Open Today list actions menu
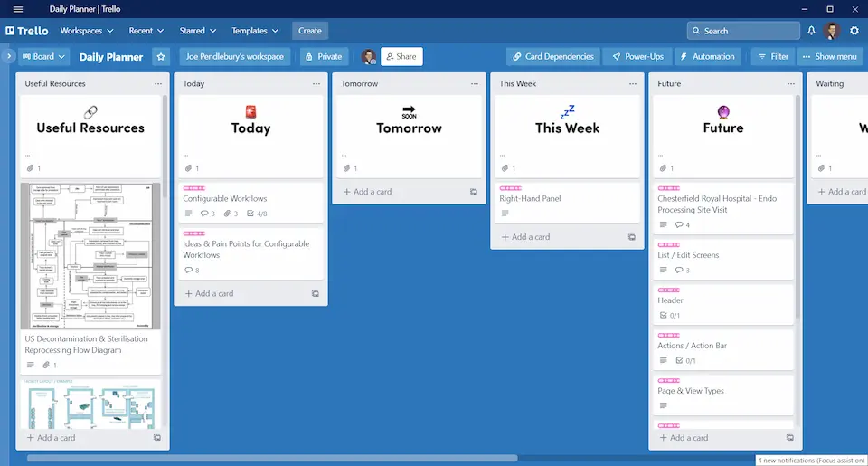The height and width of the screenshot is (466, 868). (316, 83)
